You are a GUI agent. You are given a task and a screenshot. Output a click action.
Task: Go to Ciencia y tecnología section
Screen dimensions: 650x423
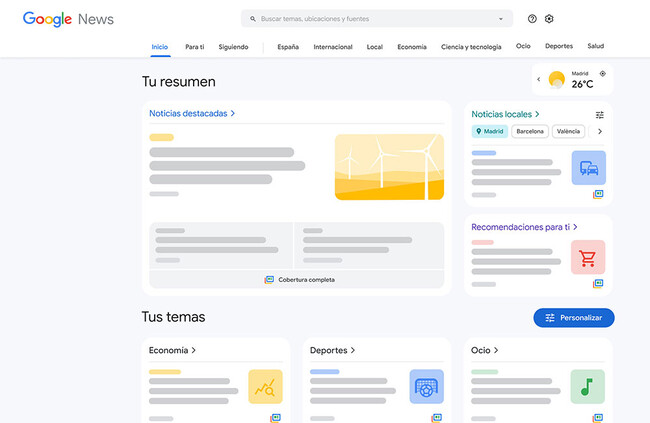coord(471,47)
